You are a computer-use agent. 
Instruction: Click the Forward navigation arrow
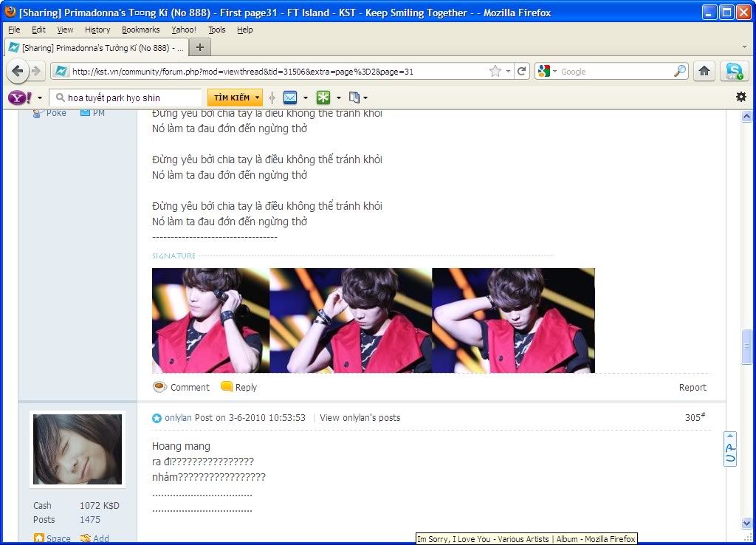36,72
